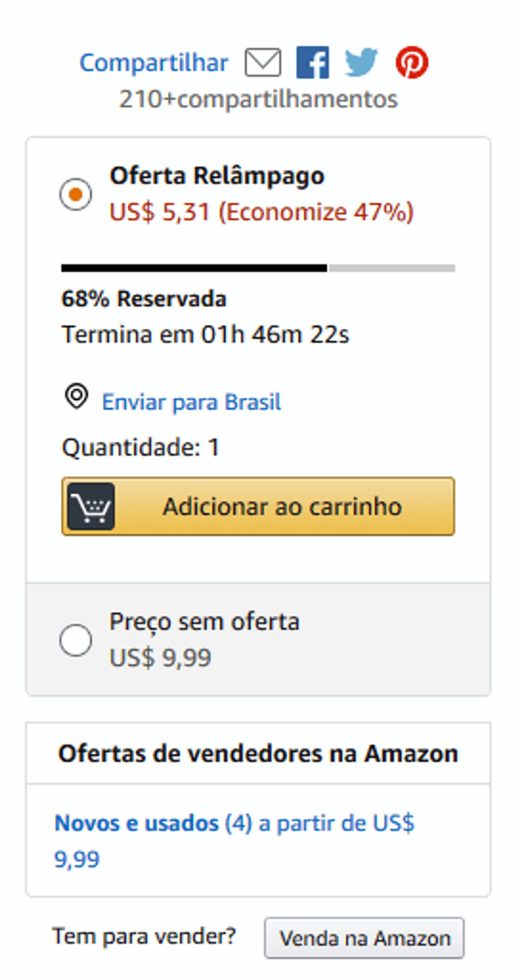
Task: Share this product via email icon
Action: (263, 62)
